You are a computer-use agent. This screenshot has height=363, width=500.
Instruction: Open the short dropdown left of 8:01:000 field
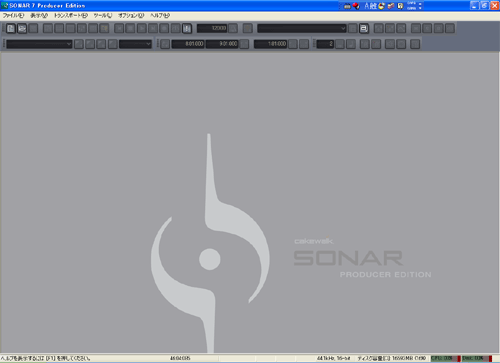pyautogui.click(x=135, y=44)
